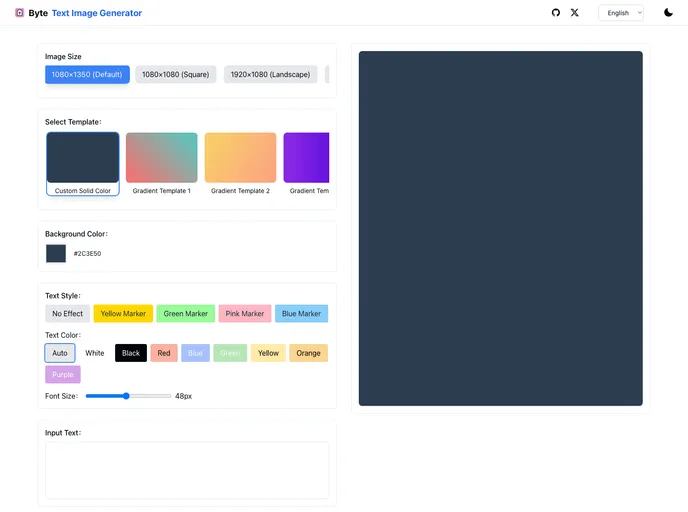Apply the Yellow Marker text style
Screen dimensions: 688x512
point(123,314)
